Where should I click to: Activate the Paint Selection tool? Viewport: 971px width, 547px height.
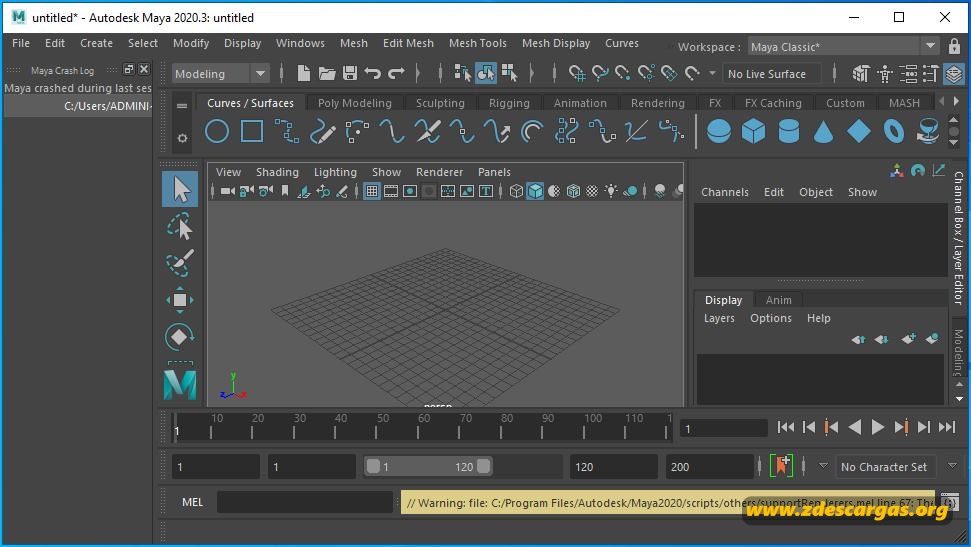[180, 263]
